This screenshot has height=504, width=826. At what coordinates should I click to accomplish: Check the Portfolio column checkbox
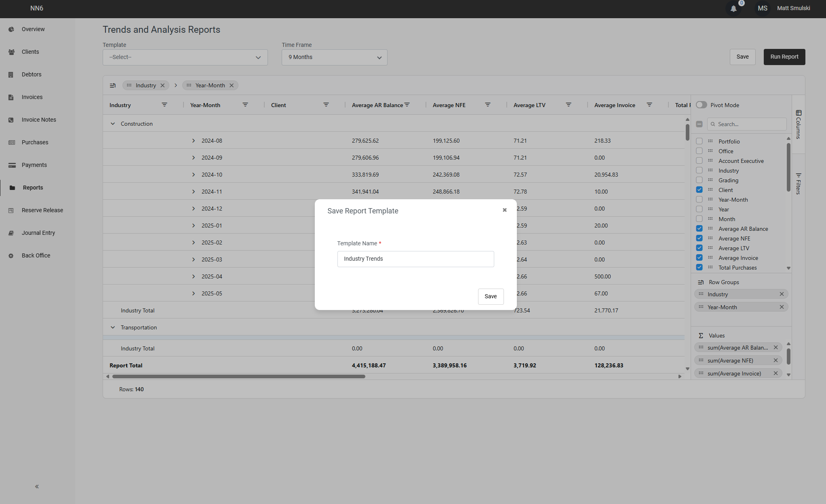coord(699,141)
